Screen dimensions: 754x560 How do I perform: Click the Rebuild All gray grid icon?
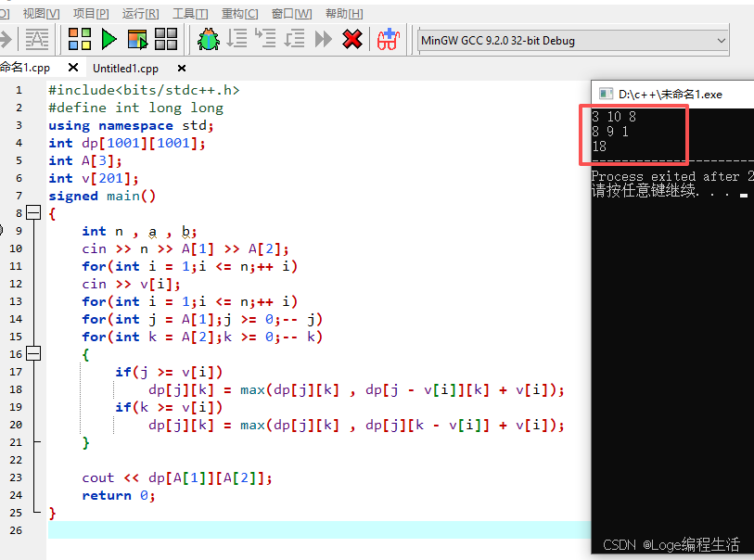pos(166,39)
